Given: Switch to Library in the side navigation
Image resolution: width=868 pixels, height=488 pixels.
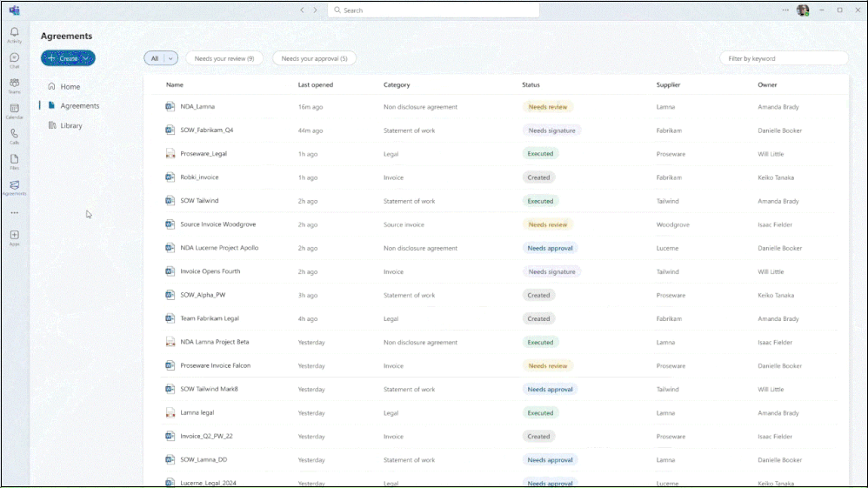Looking at the screenshot, I should pos(71,126).
